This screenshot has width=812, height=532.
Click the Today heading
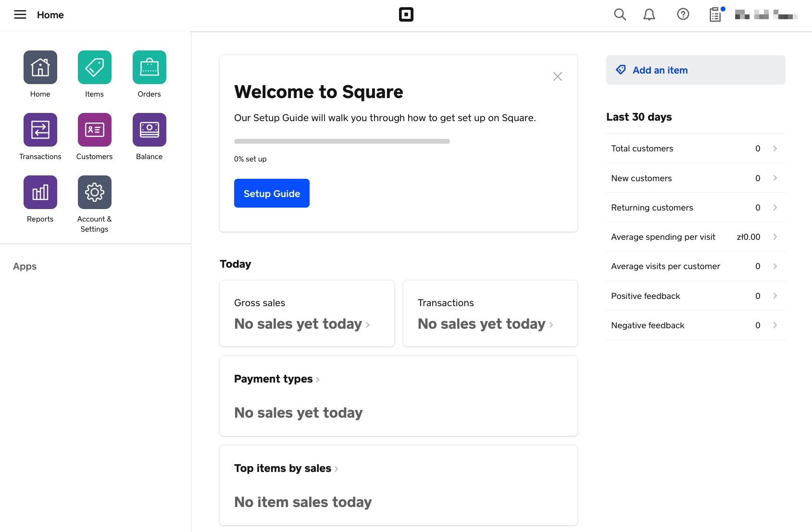(x=235, y=264)
